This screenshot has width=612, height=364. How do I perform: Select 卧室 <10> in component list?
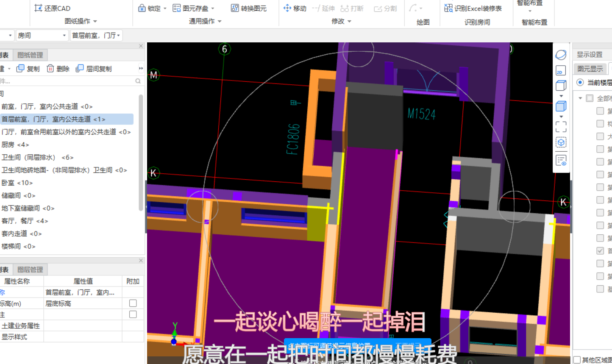tap(67, 183)
